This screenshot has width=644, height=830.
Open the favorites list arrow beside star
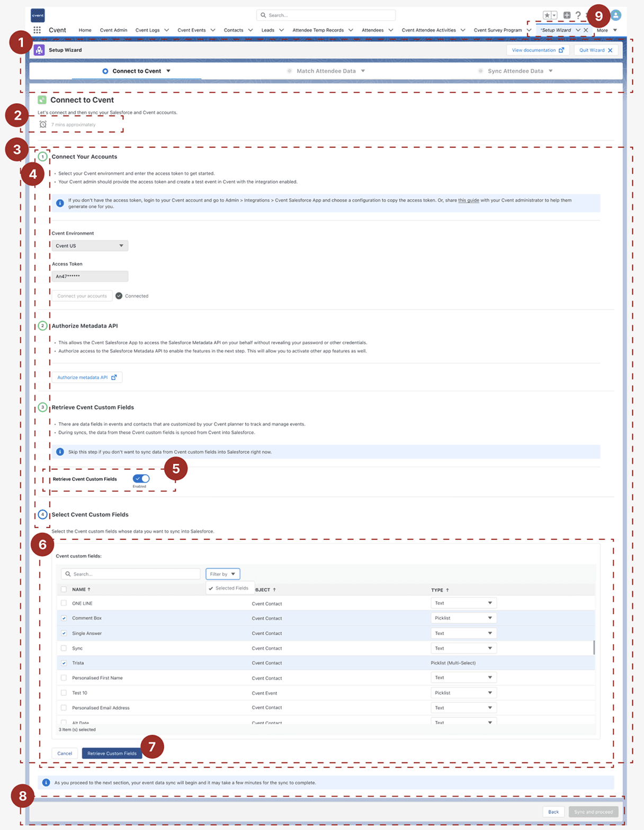[x=554, y=15]
